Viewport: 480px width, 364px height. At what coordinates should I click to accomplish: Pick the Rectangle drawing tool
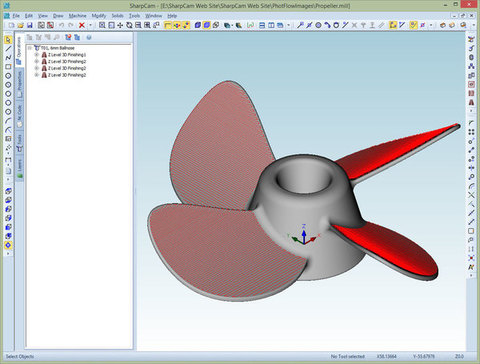pos(8,67)
